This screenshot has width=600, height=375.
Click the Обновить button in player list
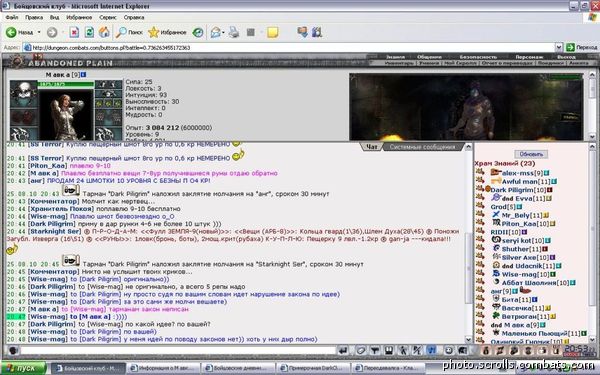[531, 154]
